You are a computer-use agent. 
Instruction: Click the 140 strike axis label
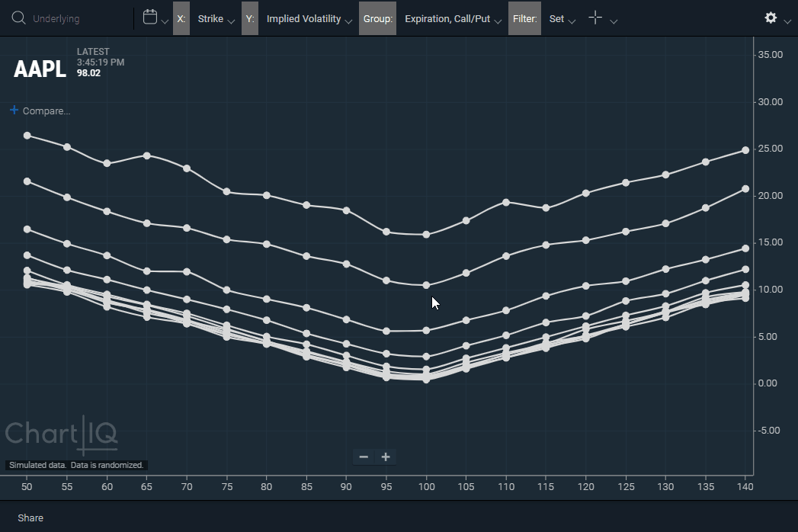(745, 487)
